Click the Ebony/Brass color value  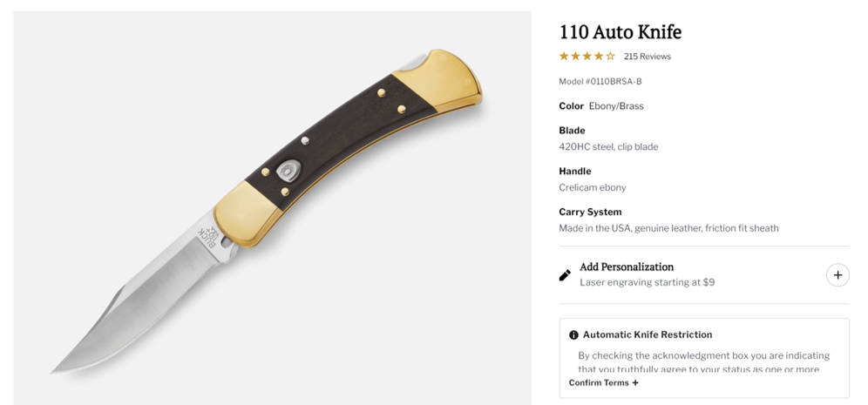click(616, 105)
